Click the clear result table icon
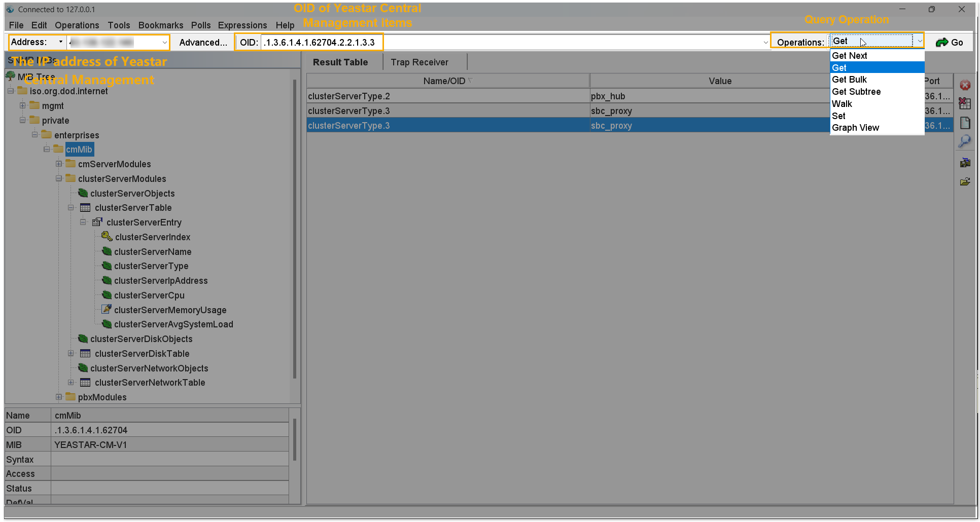 click(965, 104)
